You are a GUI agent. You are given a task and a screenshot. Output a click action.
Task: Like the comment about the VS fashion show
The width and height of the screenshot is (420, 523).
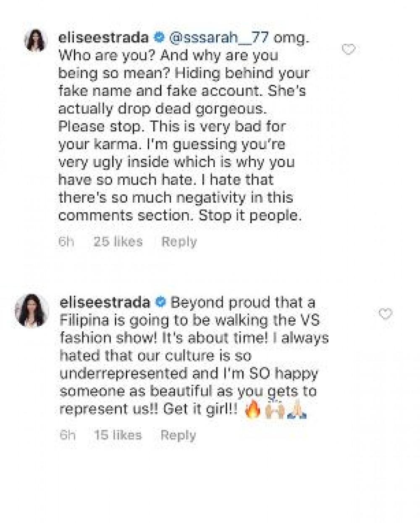385,314
